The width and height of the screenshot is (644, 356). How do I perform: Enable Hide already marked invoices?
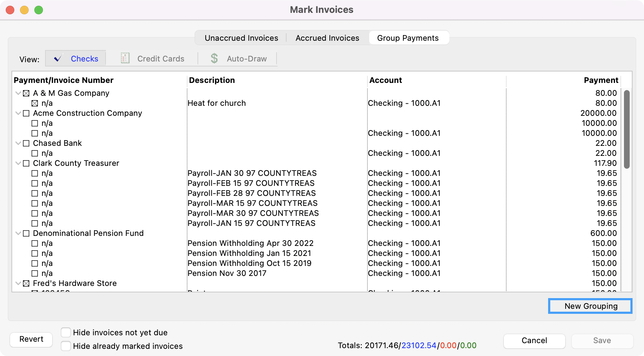tap(66, 346)
